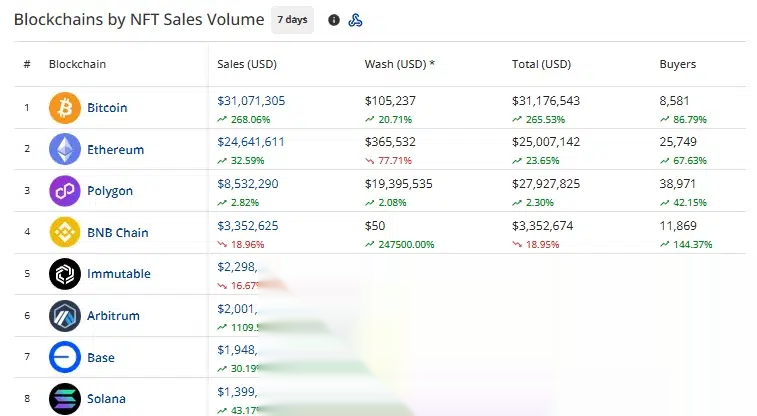This screenshot has height=416, width=757.
Task: Click the blue webhook icon in header
Action: point(355,20)
